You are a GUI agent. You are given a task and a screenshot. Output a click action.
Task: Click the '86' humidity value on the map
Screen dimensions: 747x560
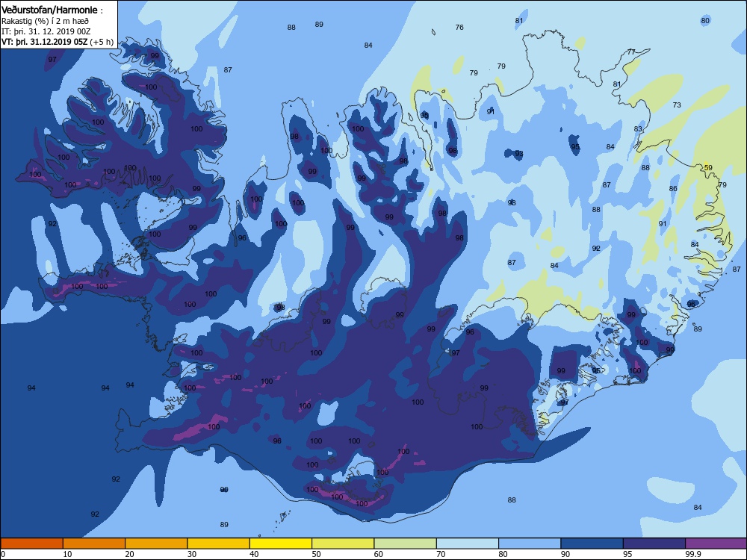[673, 189]
